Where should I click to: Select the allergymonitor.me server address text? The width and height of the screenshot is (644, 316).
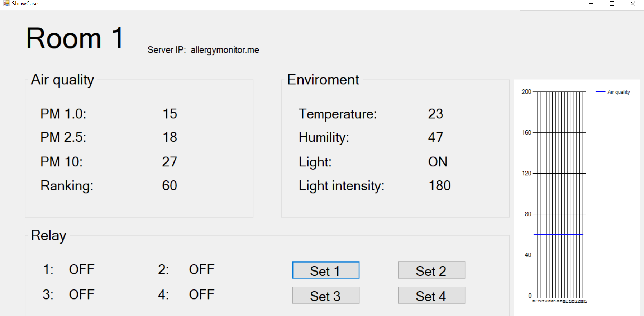[225, 50]
